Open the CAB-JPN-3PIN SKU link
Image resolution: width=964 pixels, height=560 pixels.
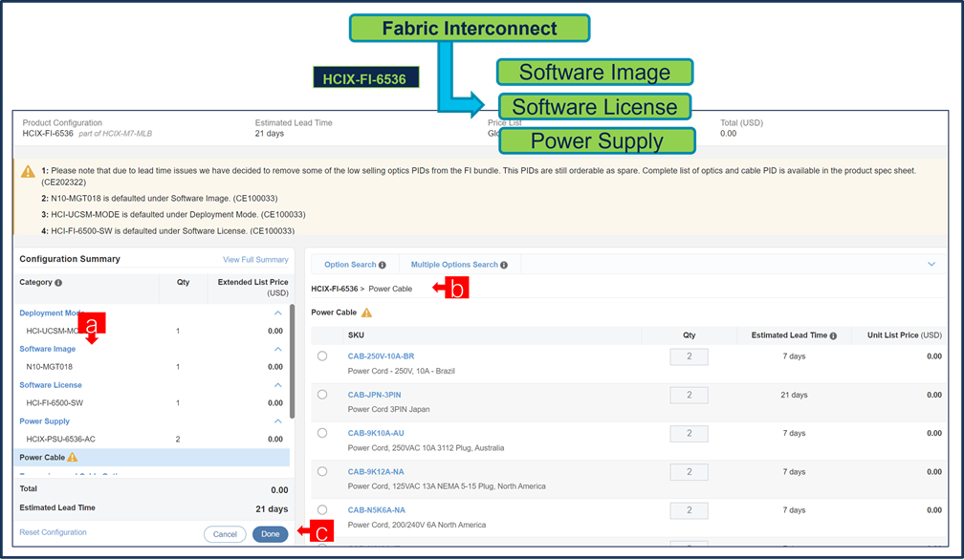coord(375,395)
